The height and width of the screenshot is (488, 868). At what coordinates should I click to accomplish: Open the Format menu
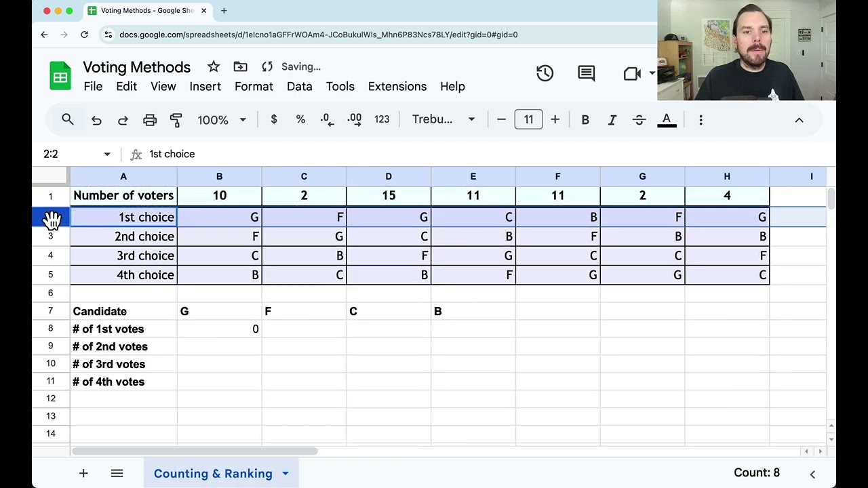254,87
